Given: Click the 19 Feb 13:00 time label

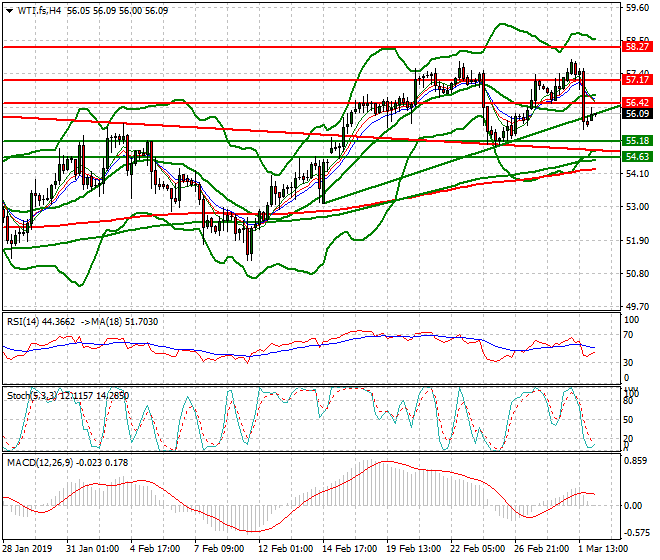Looking at the screenshot, I should pos(414,549).
